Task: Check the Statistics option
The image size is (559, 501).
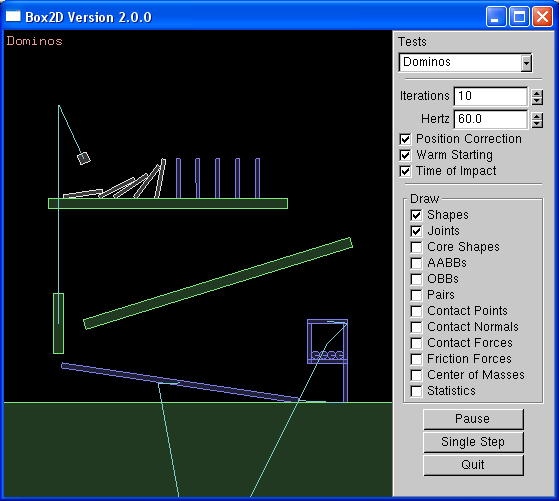Action: (x=416, y=391)
